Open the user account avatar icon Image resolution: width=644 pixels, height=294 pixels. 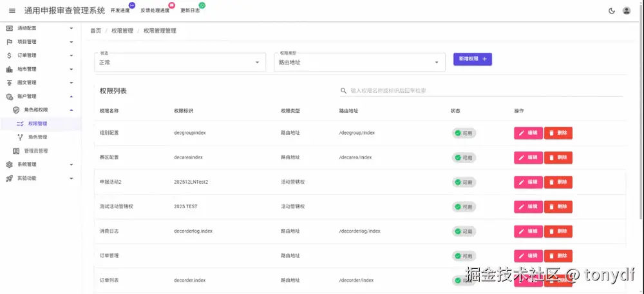[x=627, y=10]
